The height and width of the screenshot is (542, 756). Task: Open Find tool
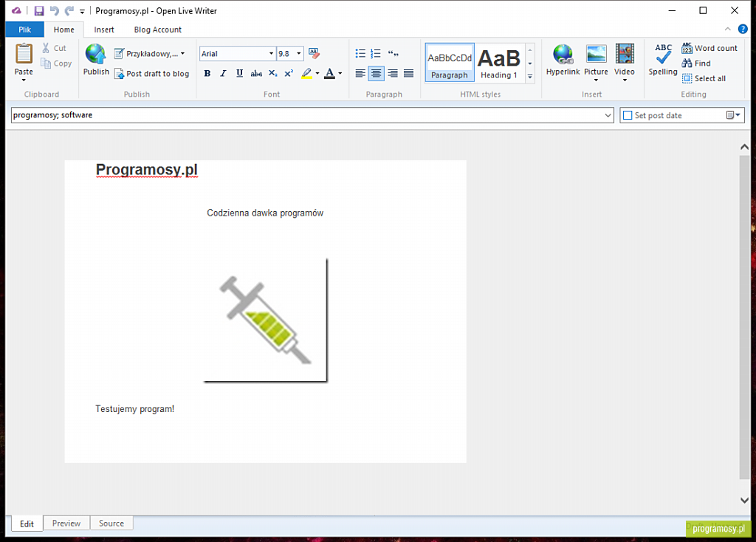696,64
